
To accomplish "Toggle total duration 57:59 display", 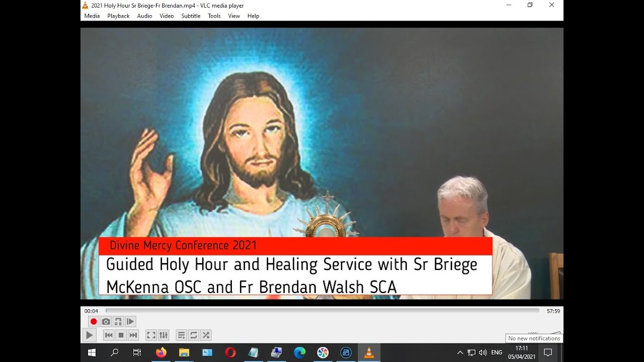I will click(553, 311).
